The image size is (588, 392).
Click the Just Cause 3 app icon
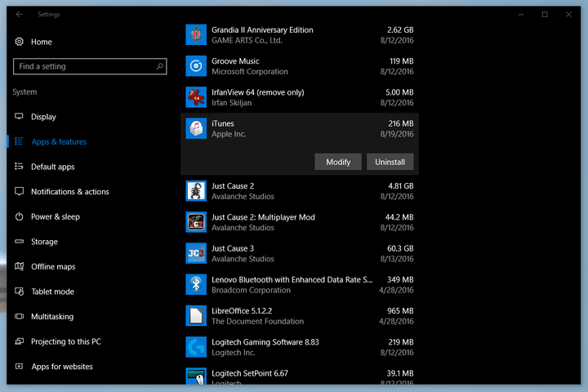tap(196, 253)
